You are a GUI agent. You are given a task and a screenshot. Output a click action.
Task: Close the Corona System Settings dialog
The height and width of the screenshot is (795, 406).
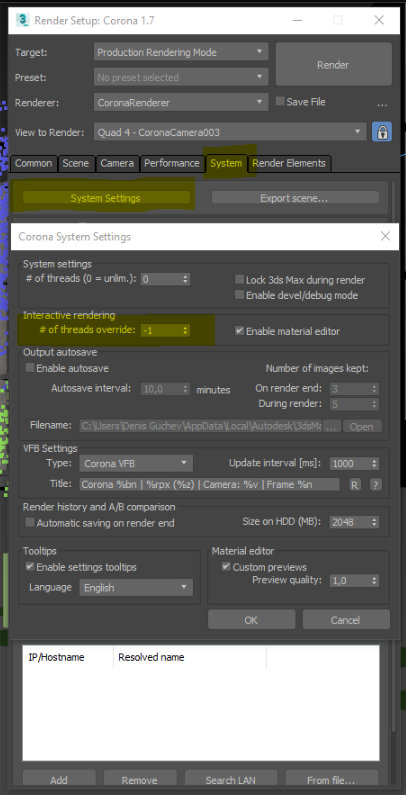tap(385, 236)
